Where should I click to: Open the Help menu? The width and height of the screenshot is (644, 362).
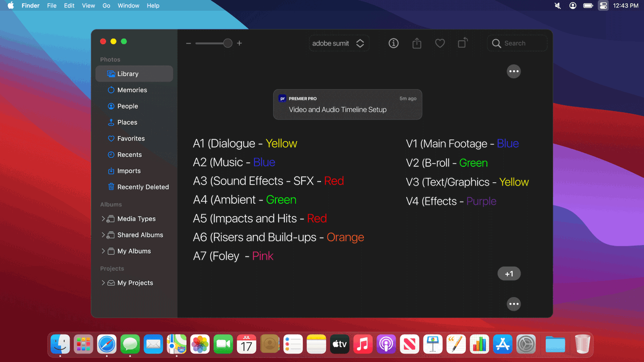153,5
